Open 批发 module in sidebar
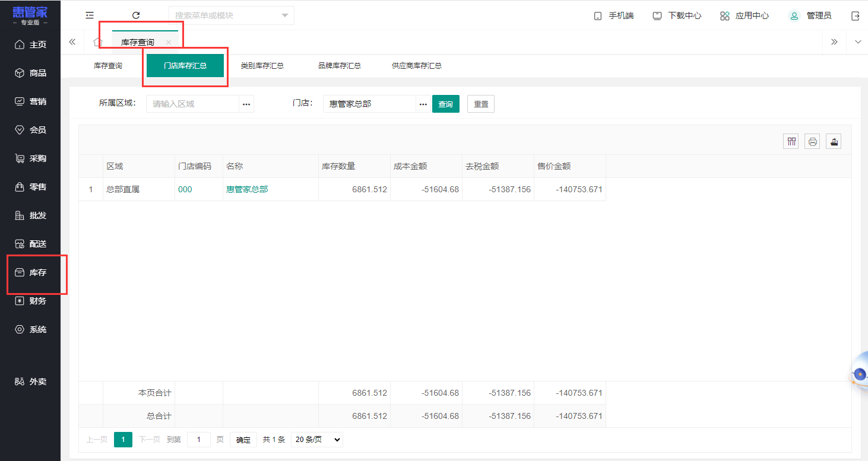Image resolution: width=868 pixels, height=461 pixels. (30, 215)
